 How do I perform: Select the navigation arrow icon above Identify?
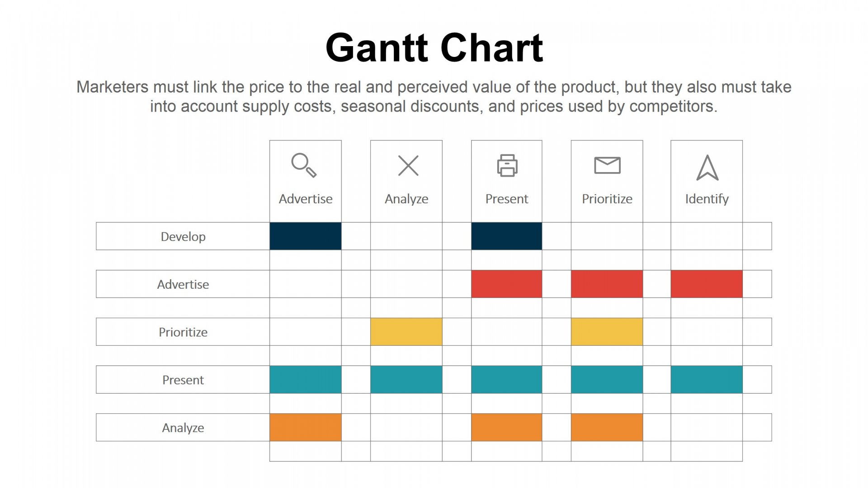tap(707, 168)
